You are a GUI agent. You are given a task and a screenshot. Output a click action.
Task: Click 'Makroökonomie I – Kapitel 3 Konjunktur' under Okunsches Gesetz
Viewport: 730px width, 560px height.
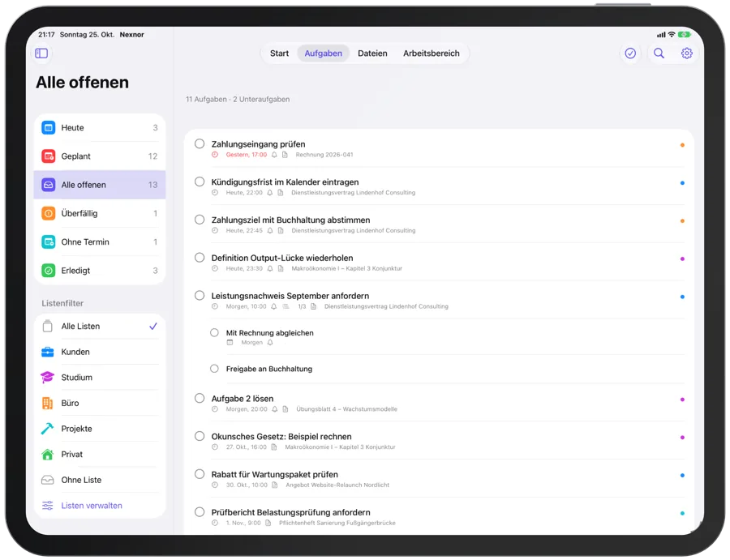point(340,447)
